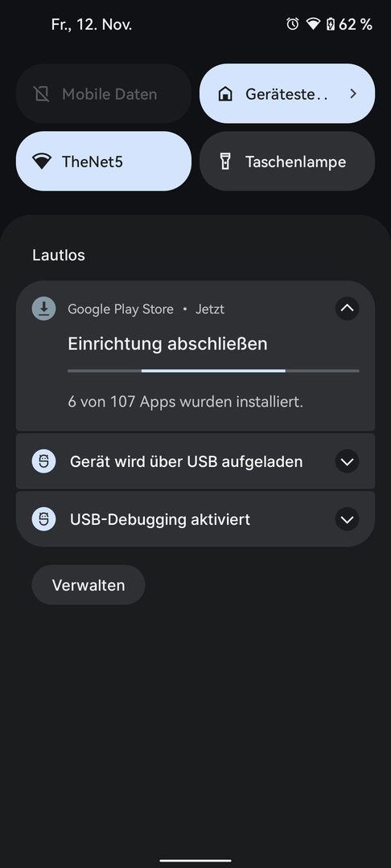
Task: Tap the app installation progress bar
Action: (213, 371)
